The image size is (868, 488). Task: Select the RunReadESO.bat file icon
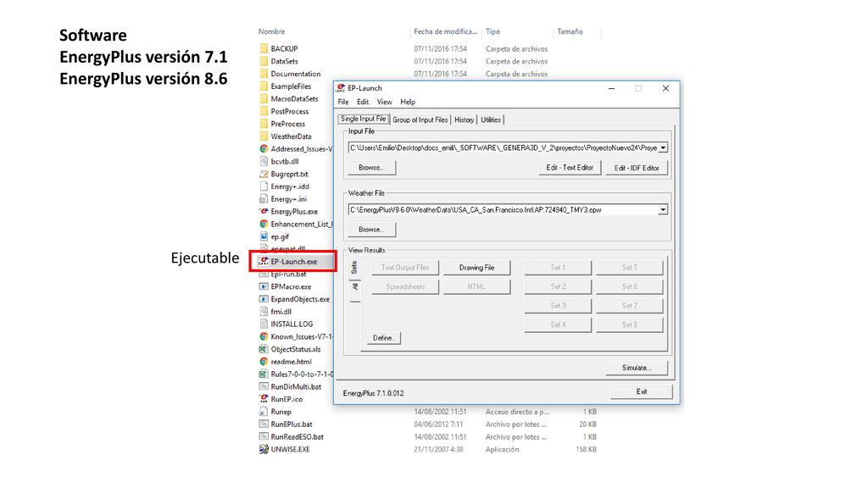click(264, 436)
